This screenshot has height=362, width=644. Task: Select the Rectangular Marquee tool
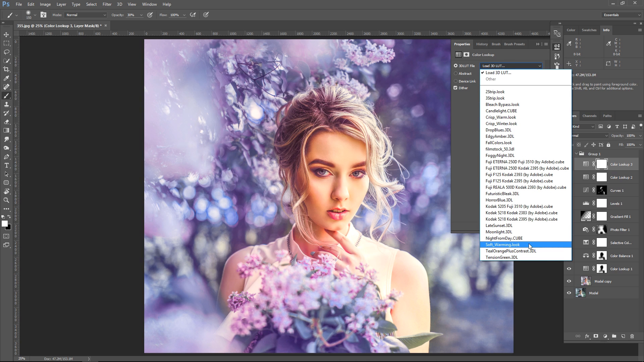tap(6, 44)
